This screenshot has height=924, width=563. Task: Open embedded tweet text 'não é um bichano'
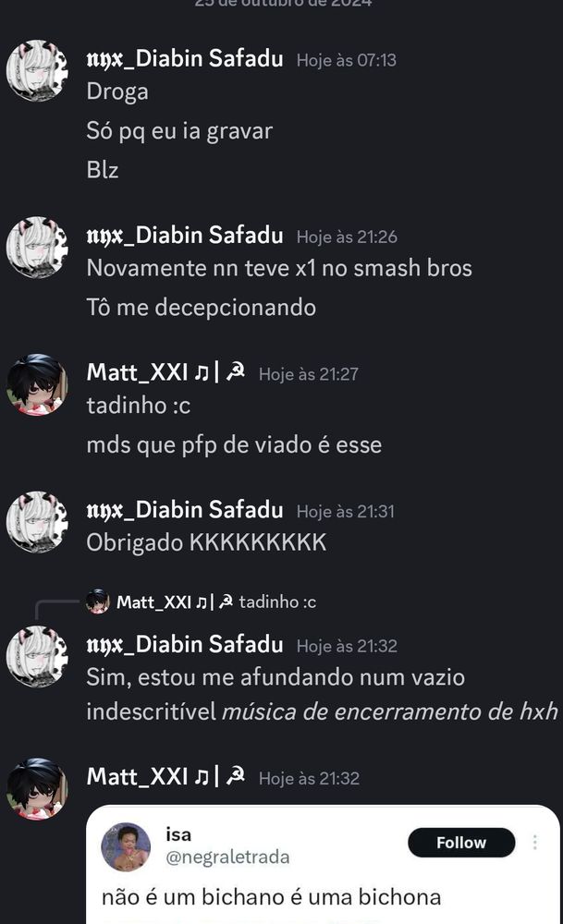(x=271, y=897)
